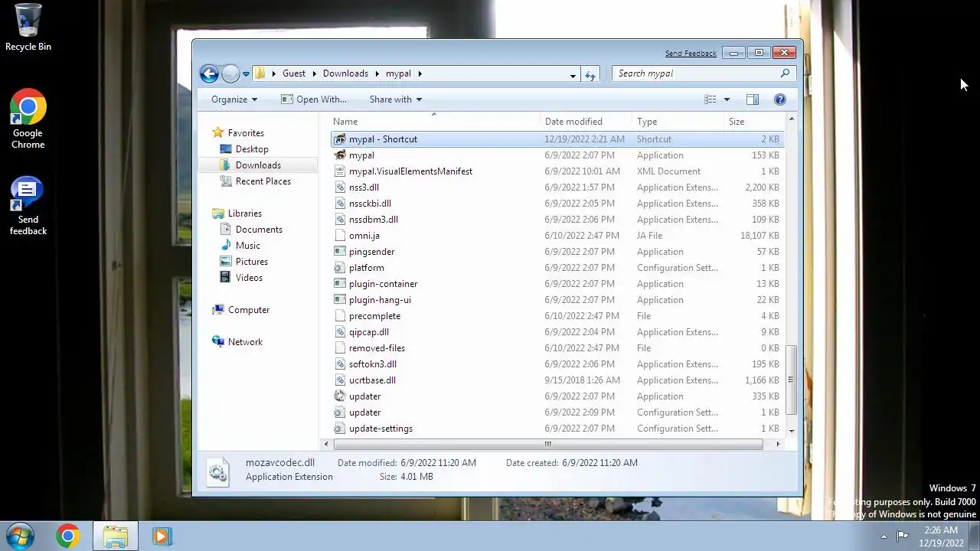The width and height of the screenshot is (980, 551).
Task: Select the nssckbi.dll file icon
Action: [340, 204]
